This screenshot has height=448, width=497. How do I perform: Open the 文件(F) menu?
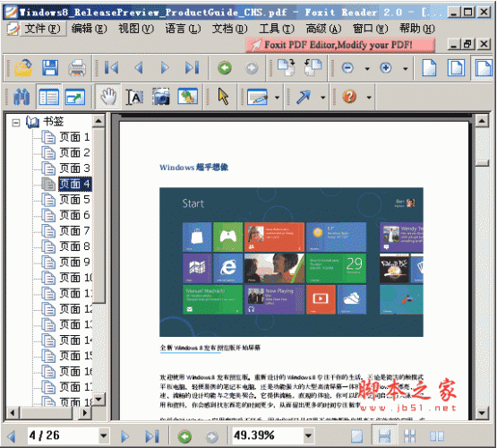(42, 29)
